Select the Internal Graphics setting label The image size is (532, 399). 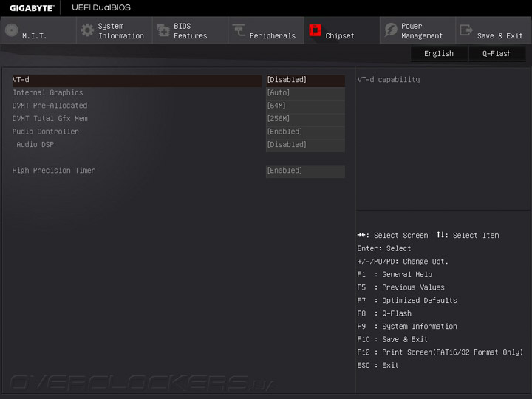[48, 92]
